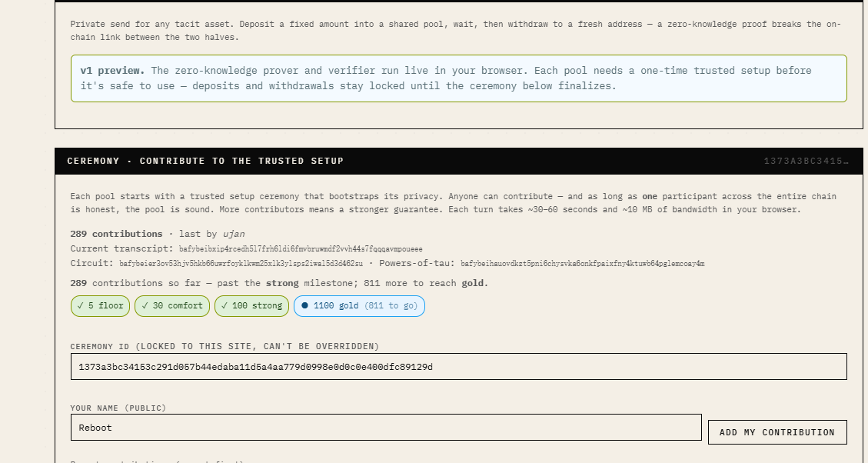Select the locked Ceremony ID field
868x463 pixels.
(x=458, y=367)
